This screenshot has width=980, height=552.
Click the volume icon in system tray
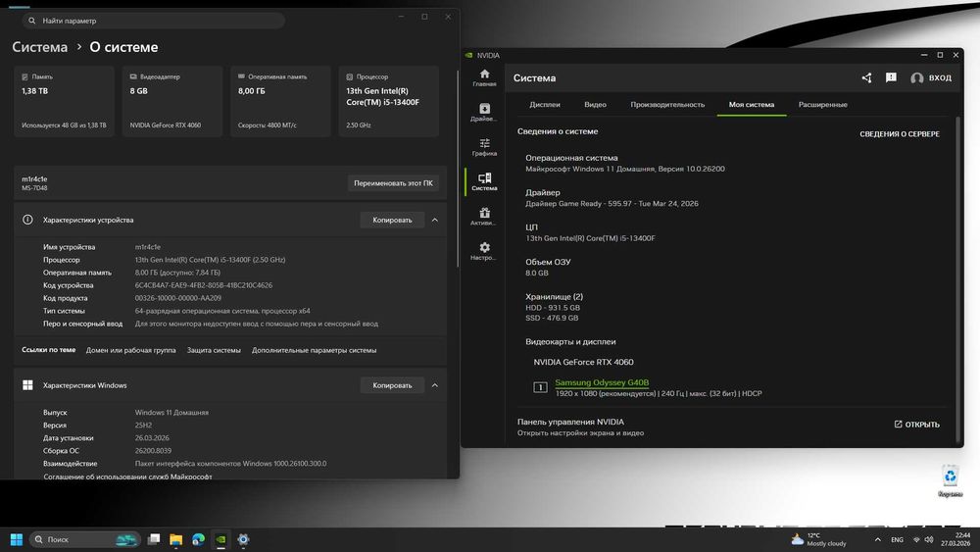[x=929, y=539]
